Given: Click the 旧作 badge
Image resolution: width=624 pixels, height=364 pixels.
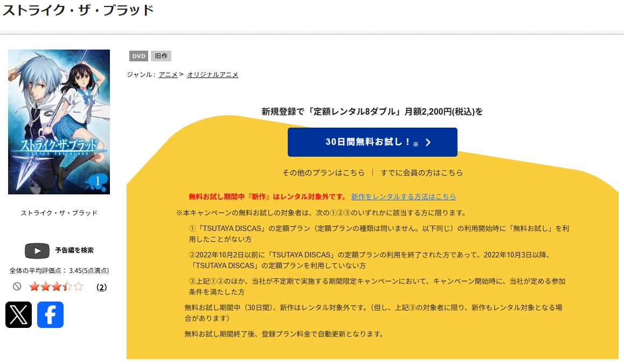Looking at the screenshot, I should pos(161,56).
